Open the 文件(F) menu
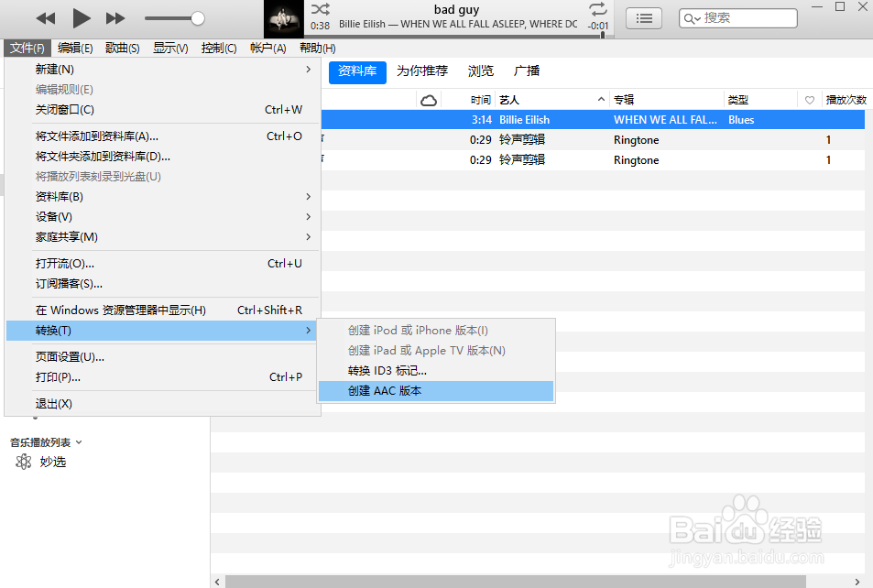The width and height of the screenshot is (873, 588). pos(27,48)
